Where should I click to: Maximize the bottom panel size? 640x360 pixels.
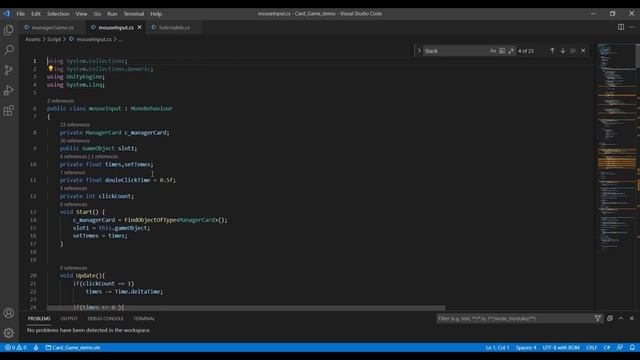point(621,318)
